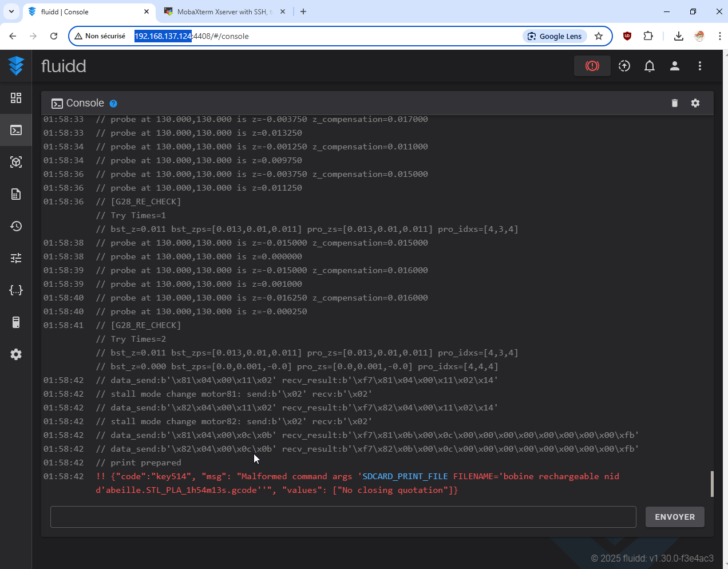The height and width of the screenshot is (569, 728).
Task: Click the SDCARD_PRINT_FILE command link
Action: click(405, 476)
